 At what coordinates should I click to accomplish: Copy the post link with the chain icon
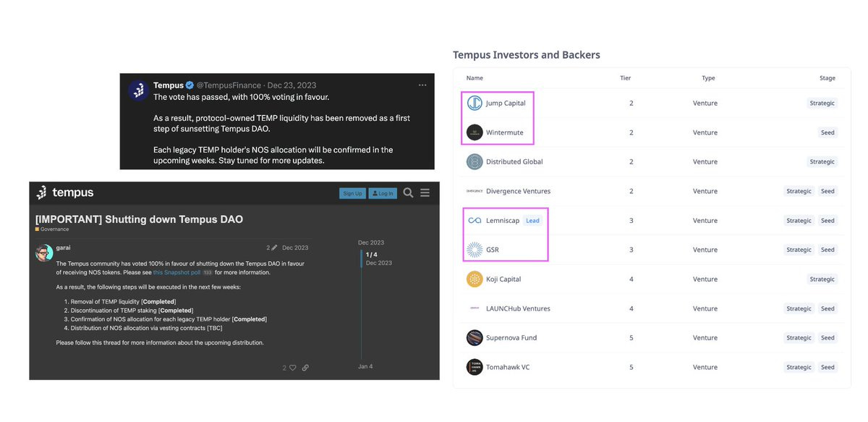point(305,368)
